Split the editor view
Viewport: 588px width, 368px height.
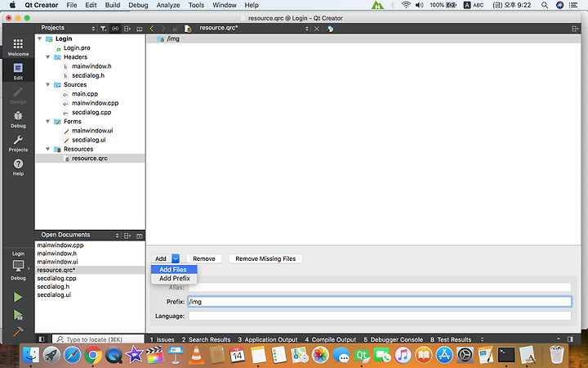coord(575,29)
